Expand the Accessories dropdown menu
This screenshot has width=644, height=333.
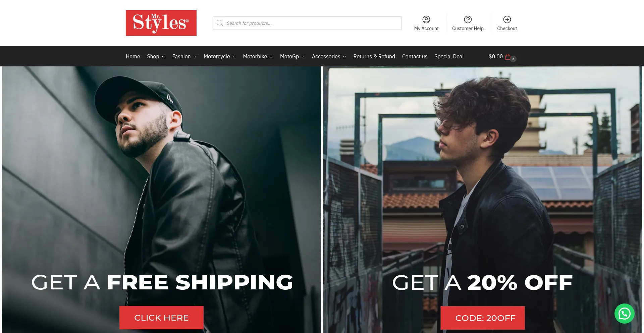pos(329,56)
